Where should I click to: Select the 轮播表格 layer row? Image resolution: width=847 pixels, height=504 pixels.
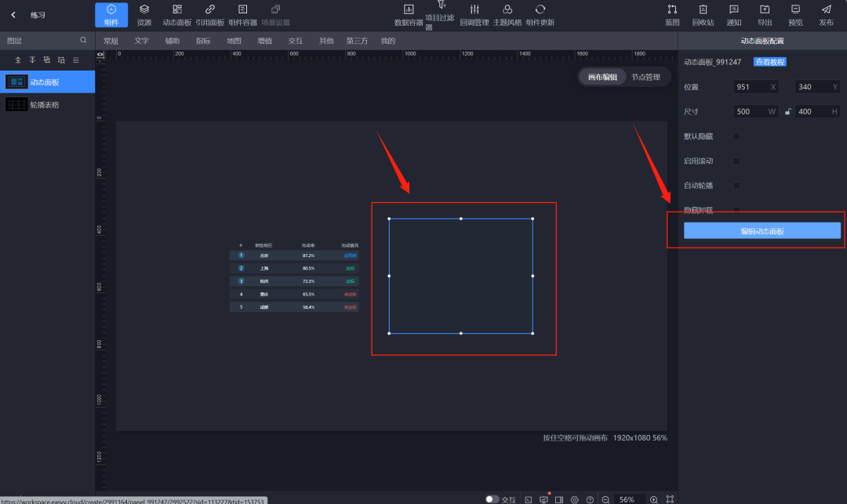coord(48,105)
